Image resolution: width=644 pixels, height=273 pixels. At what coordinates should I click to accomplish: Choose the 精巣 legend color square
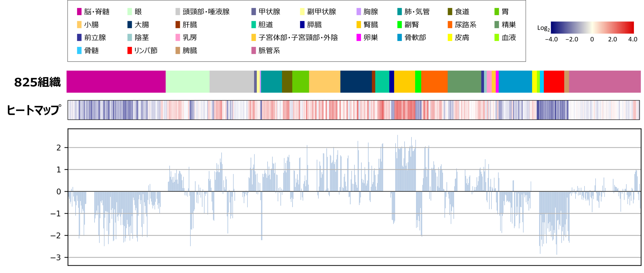tap(497, 25)
